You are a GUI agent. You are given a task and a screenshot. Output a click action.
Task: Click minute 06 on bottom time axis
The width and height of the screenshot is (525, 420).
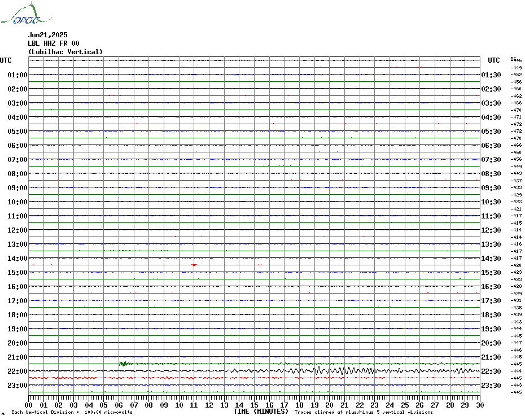coord(119,405)
